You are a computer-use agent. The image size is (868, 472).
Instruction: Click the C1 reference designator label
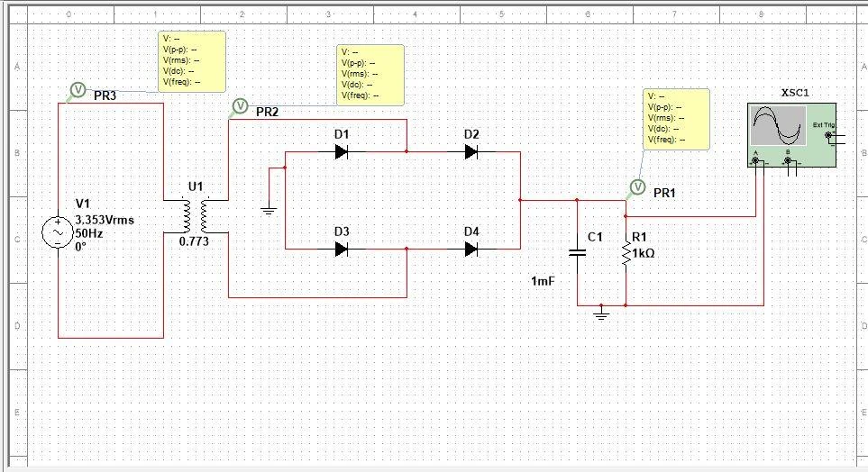tap(595, 238)
